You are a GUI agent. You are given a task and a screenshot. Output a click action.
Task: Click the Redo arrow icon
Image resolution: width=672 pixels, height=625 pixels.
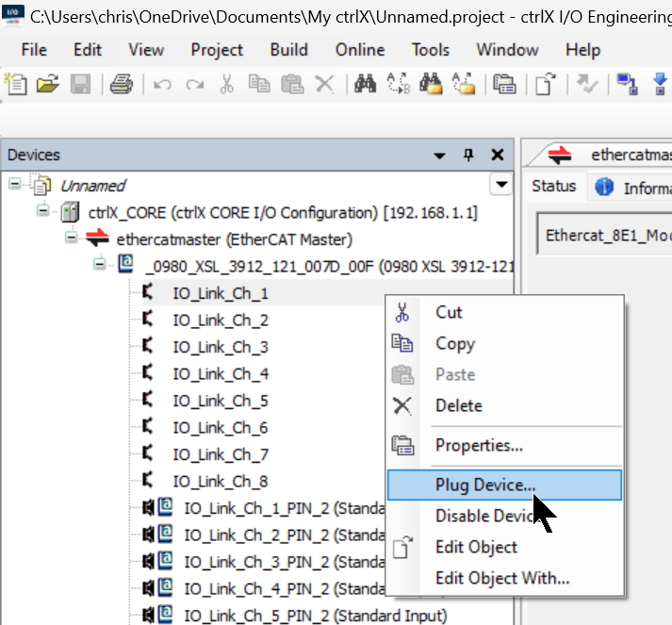click(195, 85)
